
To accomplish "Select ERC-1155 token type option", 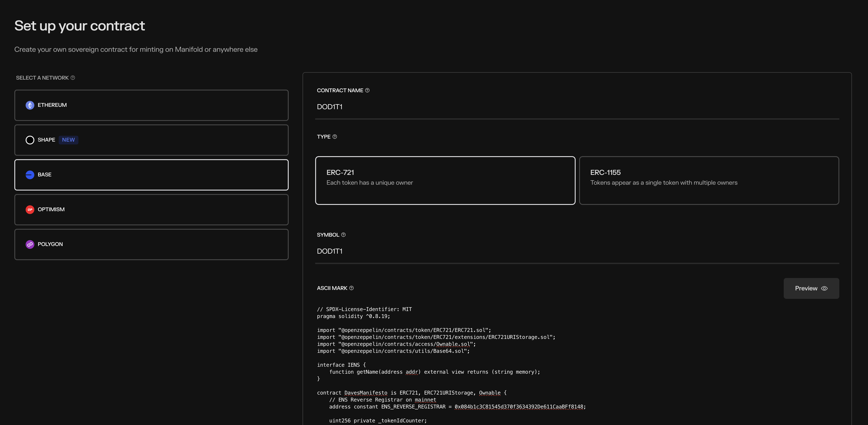I will click(x=709, y=180).
